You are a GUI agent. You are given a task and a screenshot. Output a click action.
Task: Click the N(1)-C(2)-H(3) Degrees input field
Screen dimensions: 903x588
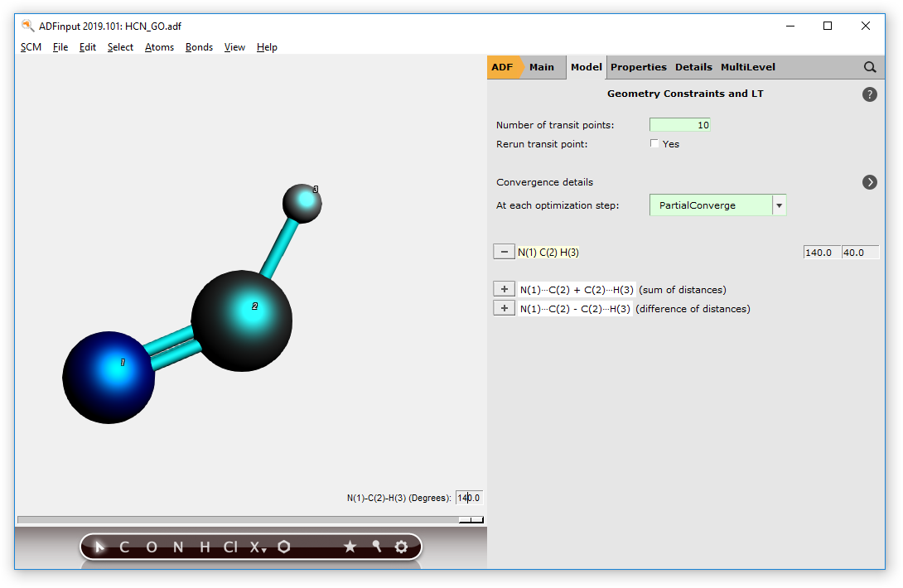coord(469,498)
